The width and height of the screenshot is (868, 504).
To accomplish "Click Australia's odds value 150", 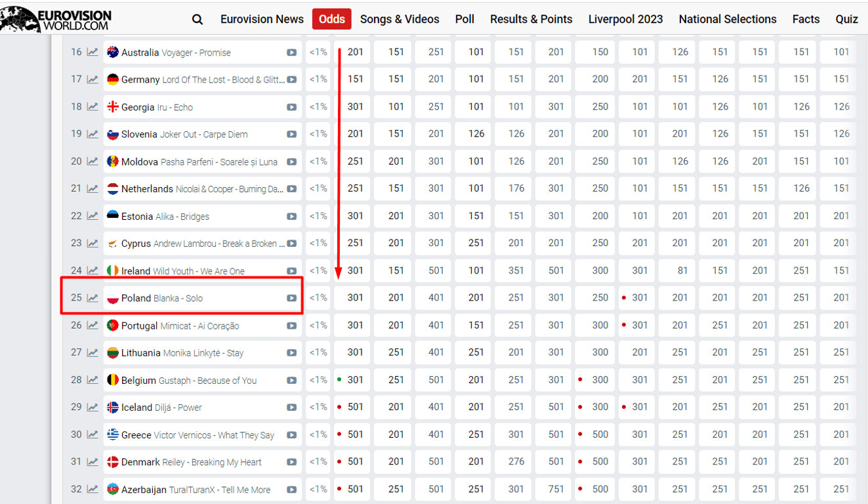I will (600, 52).
